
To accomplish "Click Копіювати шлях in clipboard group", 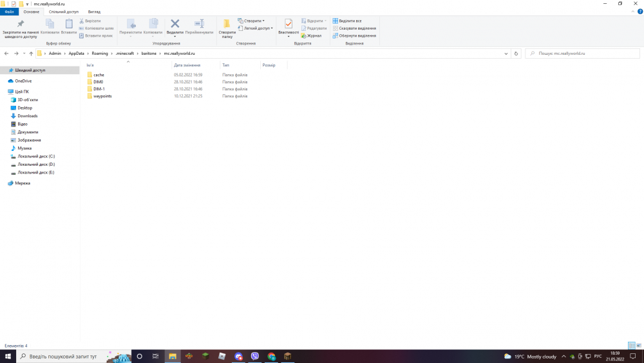I will 97,28.
